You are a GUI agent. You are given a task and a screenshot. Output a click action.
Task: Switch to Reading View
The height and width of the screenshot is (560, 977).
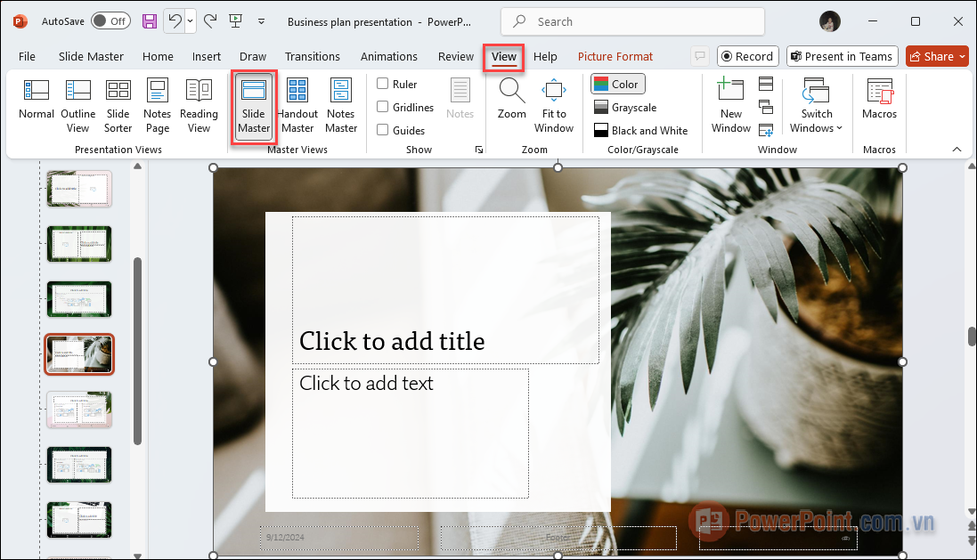tap(199, 106)
